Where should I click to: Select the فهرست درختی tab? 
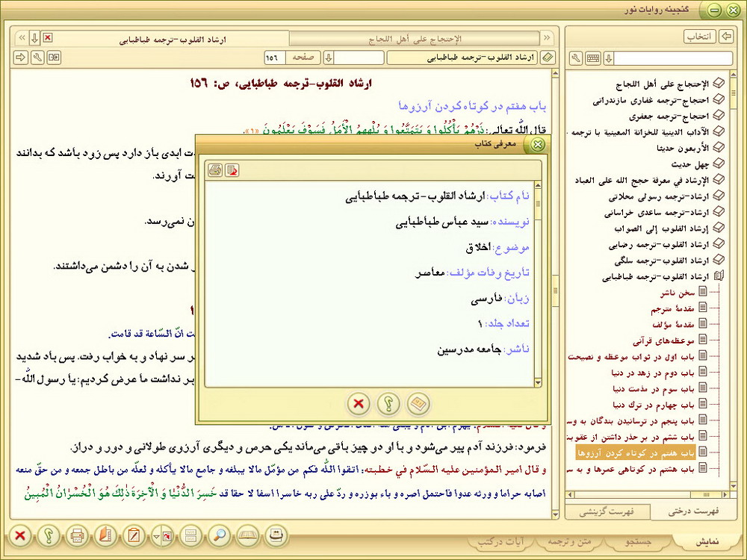click(x=693, y=511)
